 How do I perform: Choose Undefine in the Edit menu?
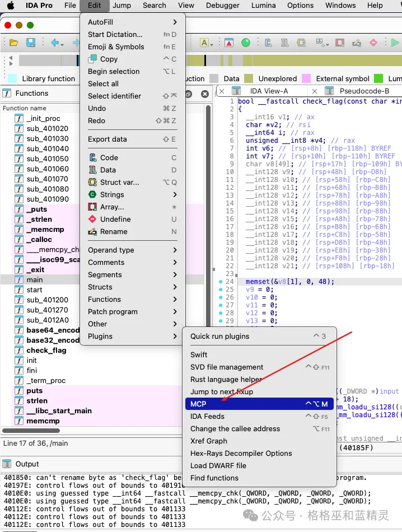[x=132, y=219]
